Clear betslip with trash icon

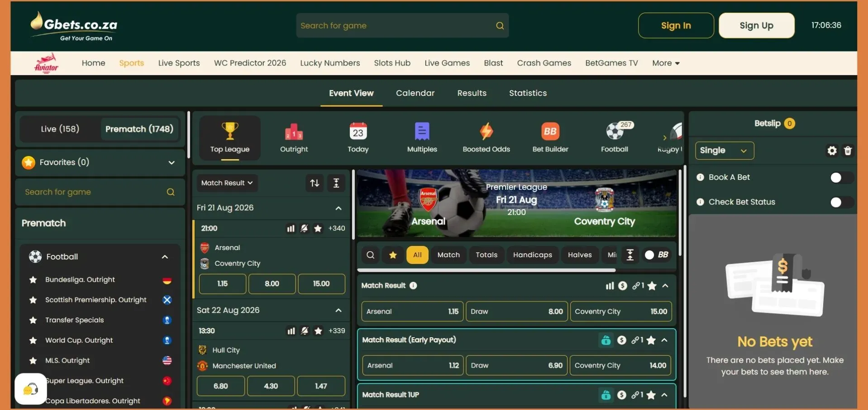(848, 151)
